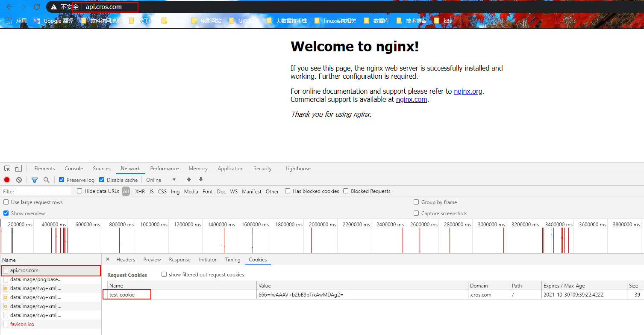644x335 pixels.
Task: Toggle the Preserve log checkbox
Action: tap(62, 180)
